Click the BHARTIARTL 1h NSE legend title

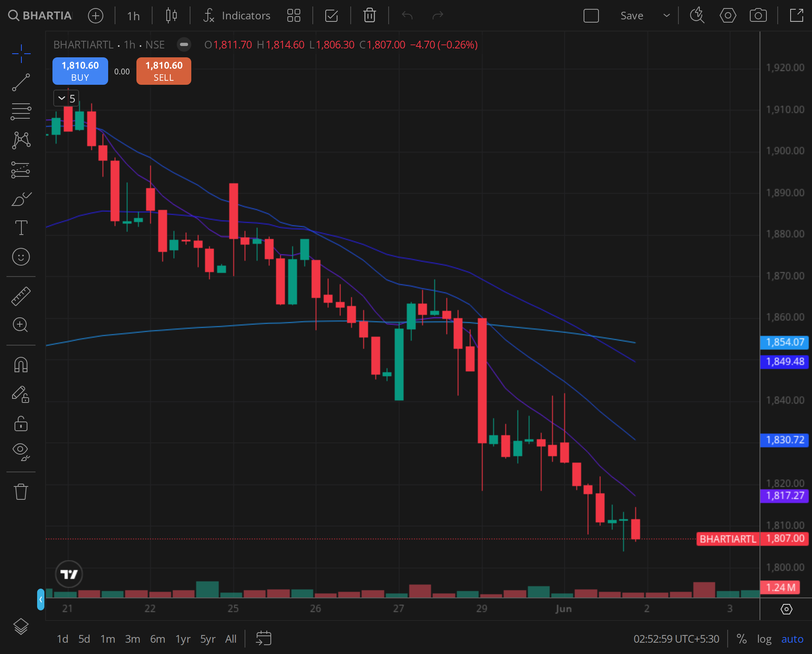109,44
